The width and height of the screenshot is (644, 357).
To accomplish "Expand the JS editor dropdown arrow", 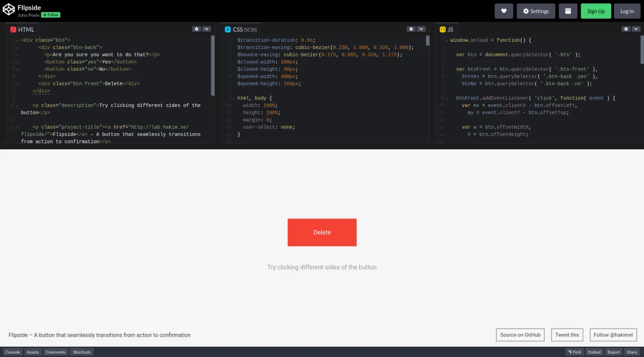I will (x=636, y=29).
